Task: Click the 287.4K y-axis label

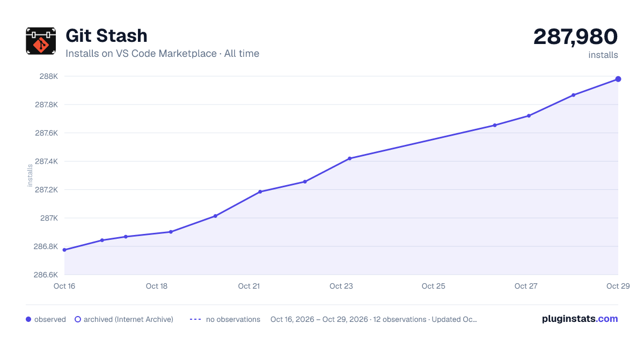Action: click(x=46, y=161)
